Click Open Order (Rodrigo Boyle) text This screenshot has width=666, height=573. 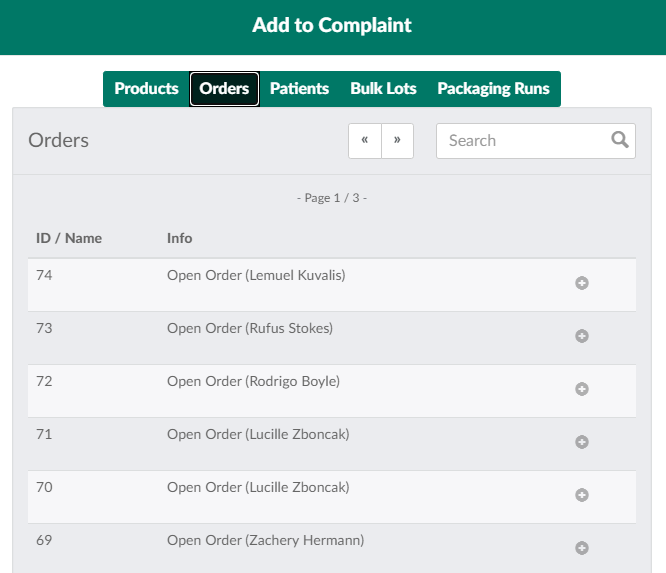253,381
